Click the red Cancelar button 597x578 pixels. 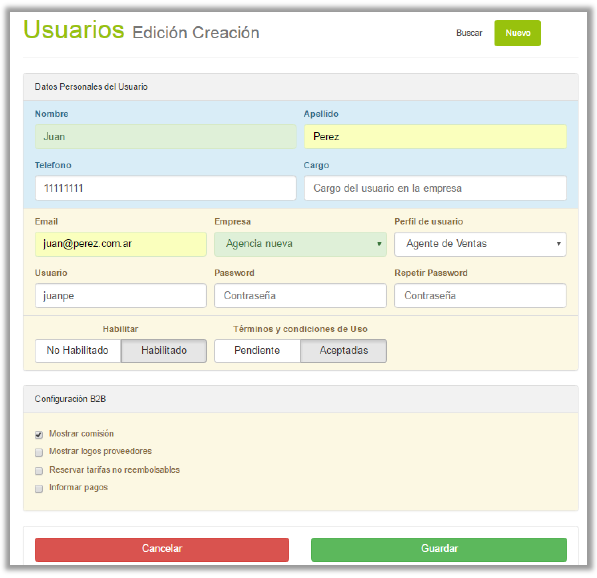coord(162,549)
